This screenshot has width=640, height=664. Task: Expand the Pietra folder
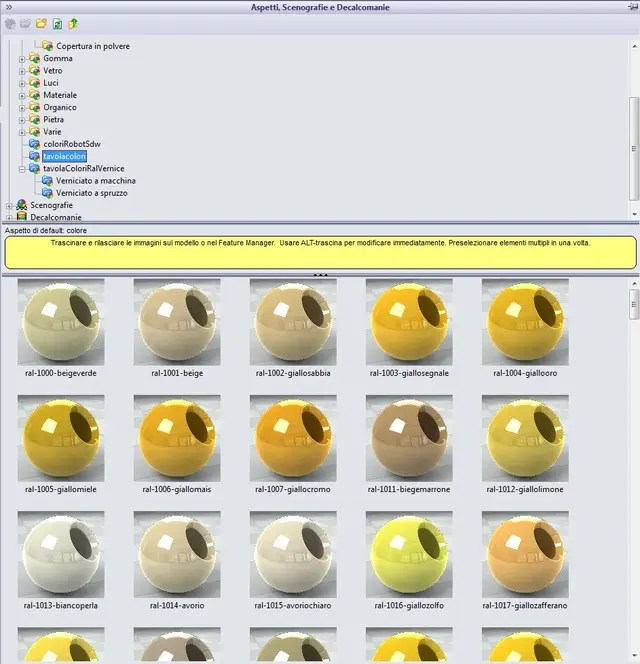22,121
